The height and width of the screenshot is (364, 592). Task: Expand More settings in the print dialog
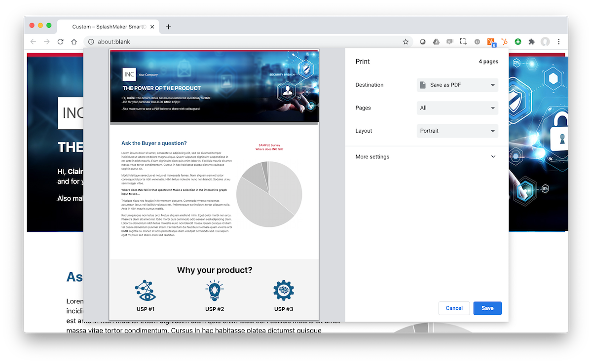[426, 157]
